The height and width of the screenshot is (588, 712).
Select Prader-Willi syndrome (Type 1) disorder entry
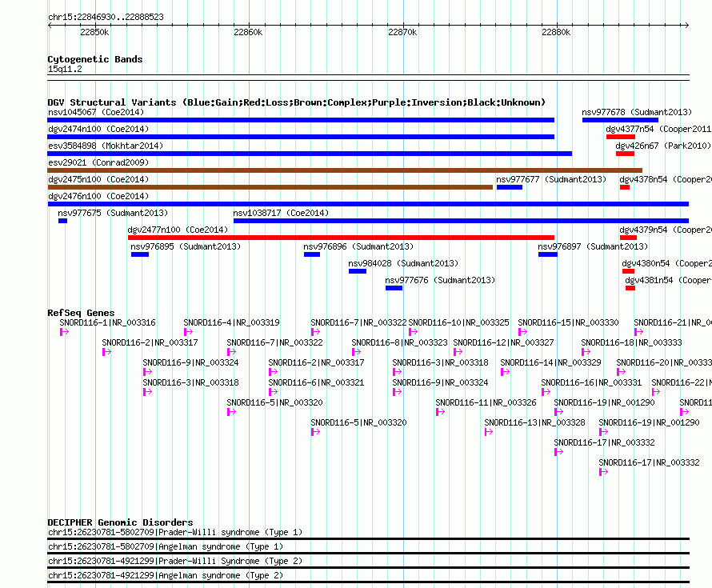[368, 534]
